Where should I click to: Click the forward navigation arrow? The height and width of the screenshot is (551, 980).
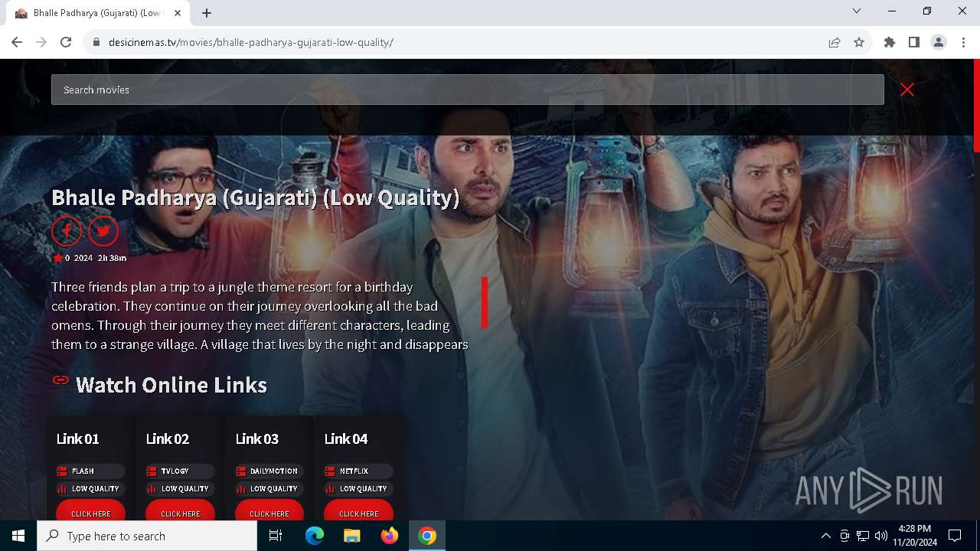pyautogui.click(x=41, y=42)
